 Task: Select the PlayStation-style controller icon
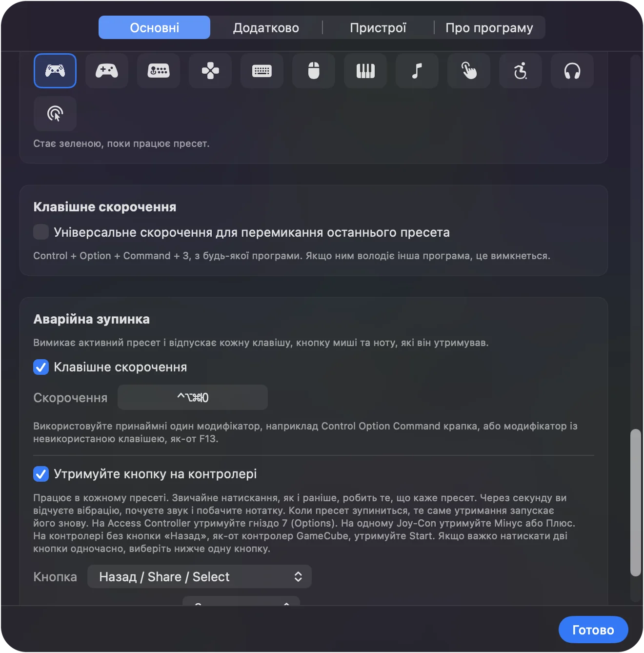click(55, 71)
